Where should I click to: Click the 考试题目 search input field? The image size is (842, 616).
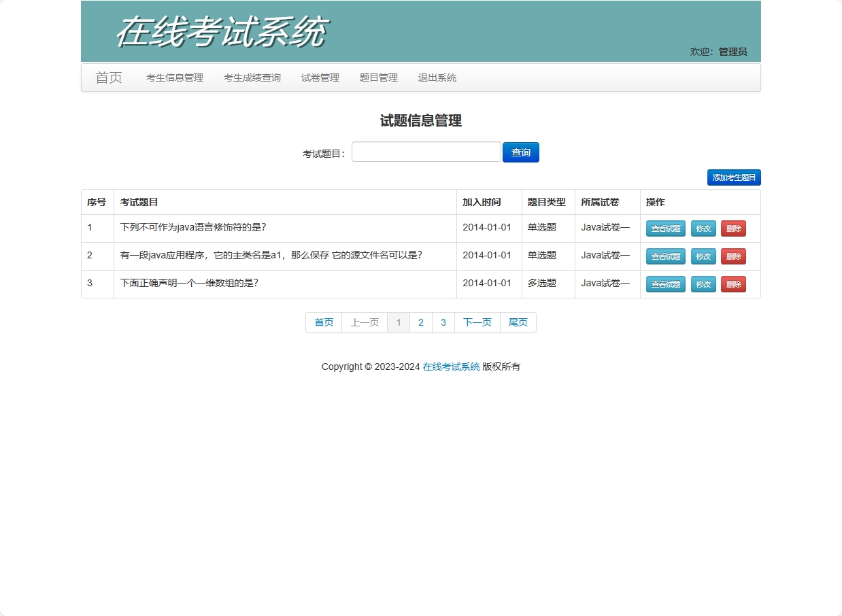pyautogui.click(x=426, y=152)
